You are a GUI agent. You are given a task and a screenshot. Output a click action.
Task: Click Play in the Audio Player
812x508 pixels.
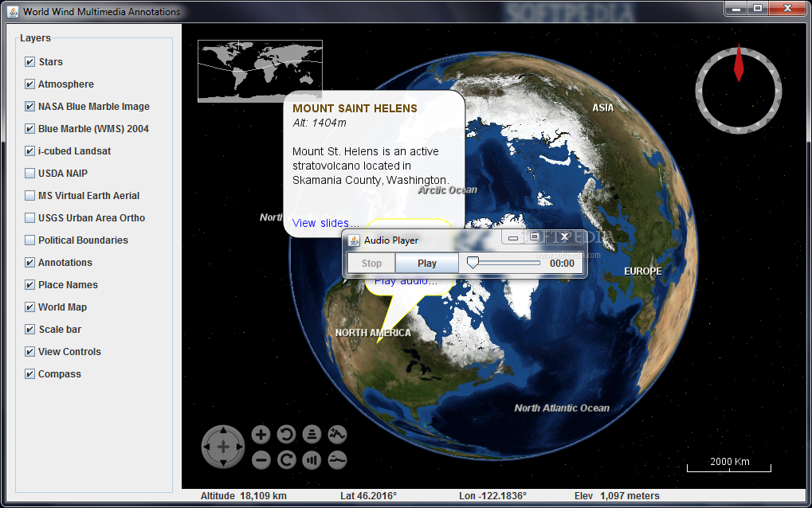(426, 264)
